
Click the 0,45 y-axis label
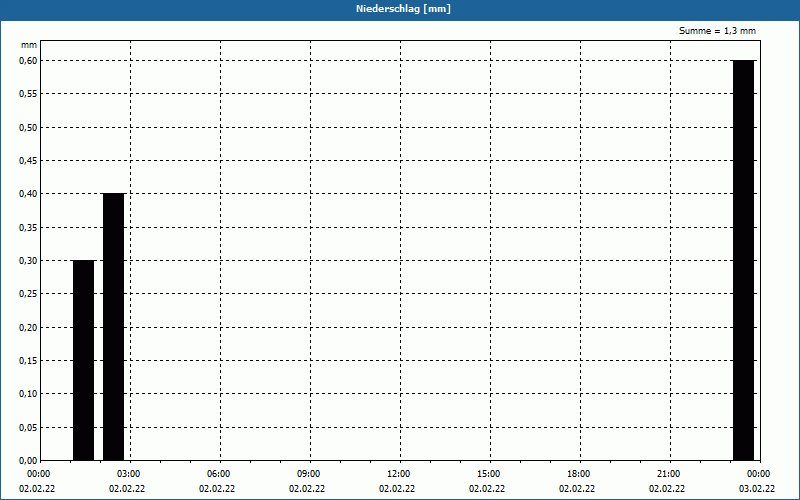click(28, 161)
